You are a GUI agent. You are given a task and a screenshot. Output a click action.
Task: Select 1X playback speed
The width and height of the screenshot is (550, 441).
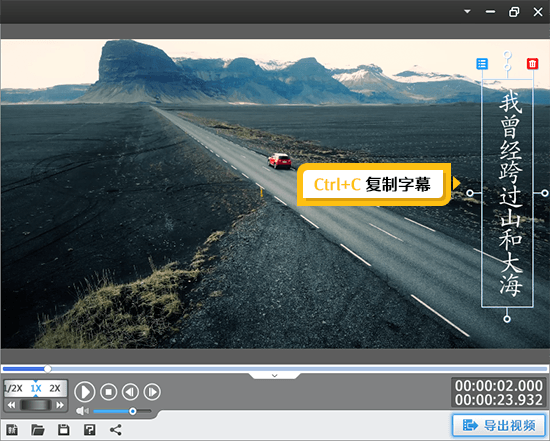36,388
